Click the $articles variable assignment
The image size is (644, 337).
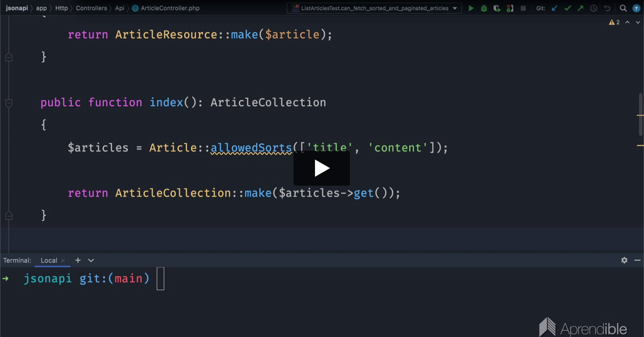pyautogui.click(x=98, y=148)
